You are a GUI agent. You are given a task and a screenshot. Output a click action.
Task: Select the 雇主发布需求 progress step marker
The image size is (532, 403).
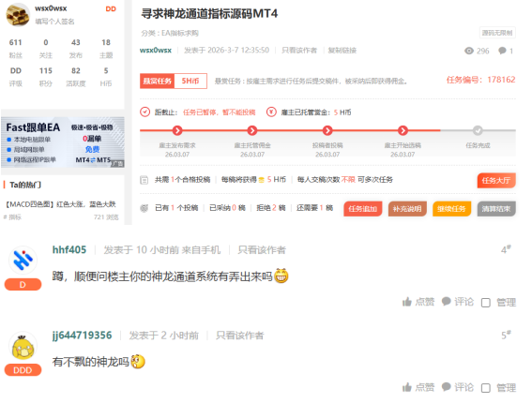tap(177, 130)
